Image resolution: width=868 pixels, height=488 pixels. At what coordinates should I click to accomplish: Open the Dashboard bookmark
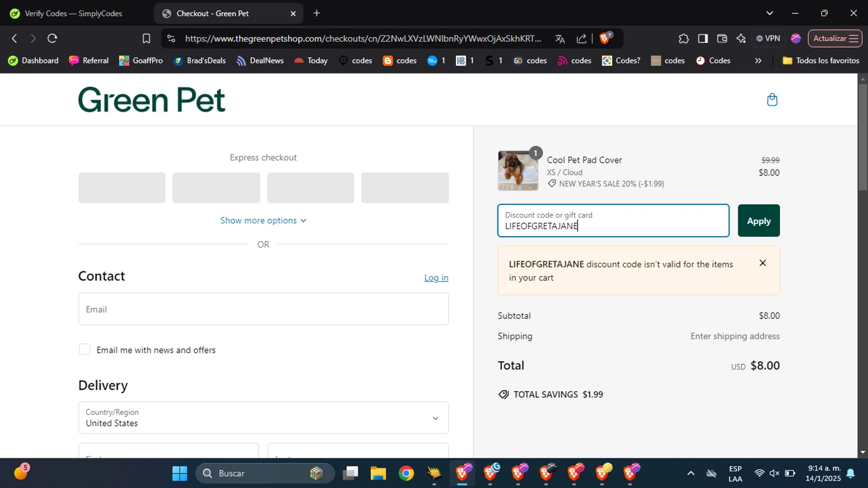[34, 60]
